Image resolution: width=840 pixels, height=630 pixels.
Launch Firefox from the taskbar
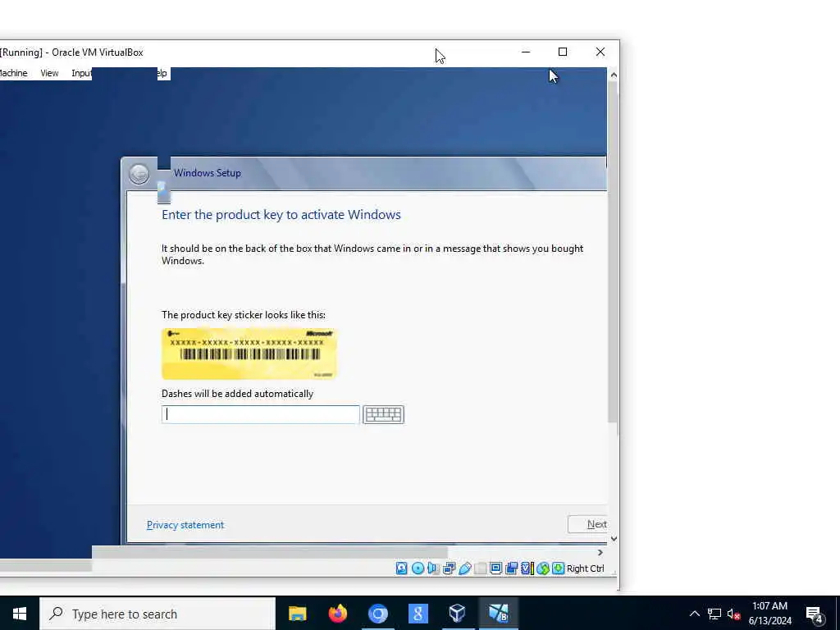tap(337, 614)
